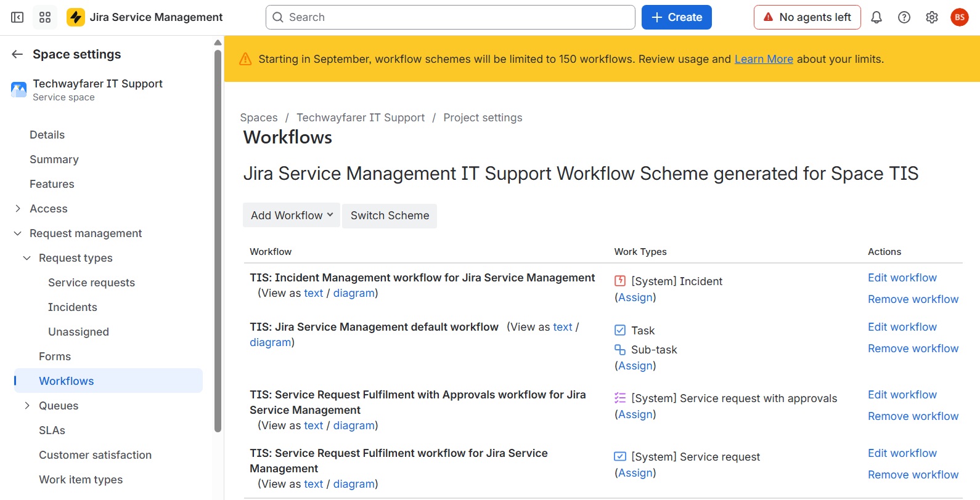
Task: View Fulfilment with Approvals workflow as diagram
Action: point(354,425)
